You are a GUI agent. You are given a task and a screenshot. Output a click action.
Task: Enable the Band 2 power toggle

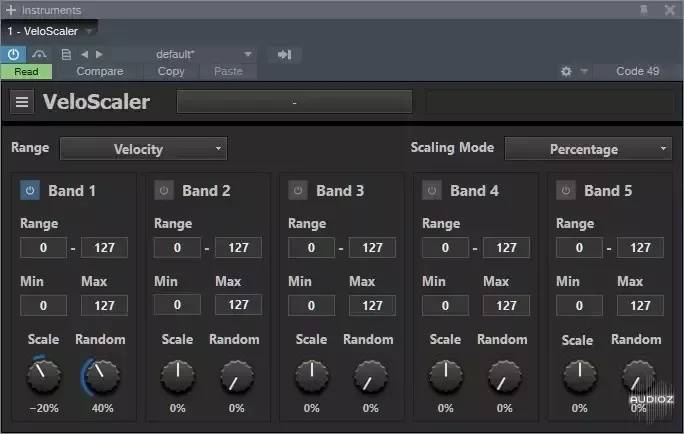click(x=164, y=191)
